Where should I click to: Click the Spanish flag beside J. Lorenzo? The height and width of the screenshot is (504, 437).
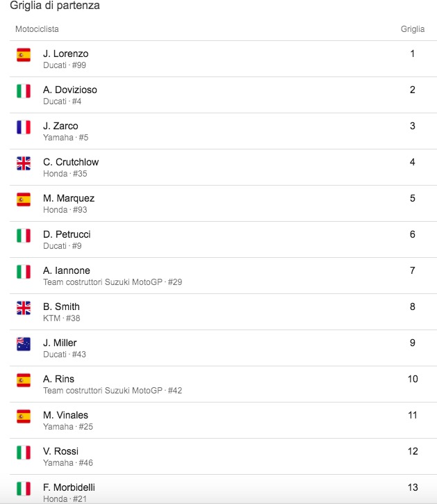point(24,55)
